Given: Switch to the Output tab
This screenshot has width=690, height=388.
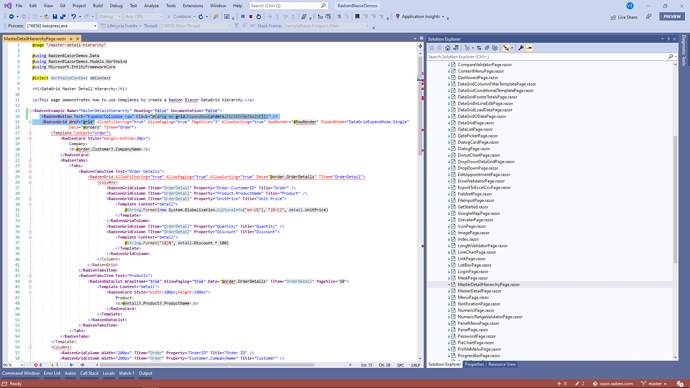Looking at the screenshot, I should point(146,373).
